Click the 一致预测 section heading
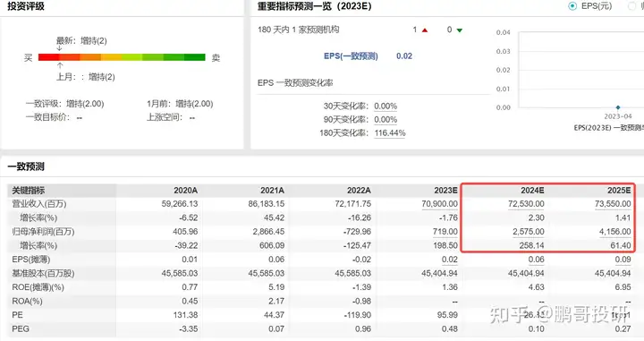644x341 pixels. coord(26,166)
